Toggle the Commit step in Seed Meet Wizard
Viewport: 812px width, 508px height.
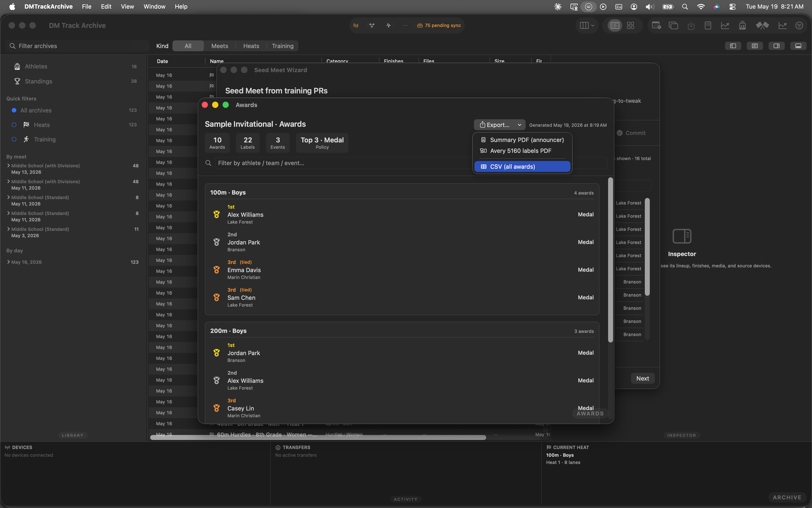click(x=631, y=133)
